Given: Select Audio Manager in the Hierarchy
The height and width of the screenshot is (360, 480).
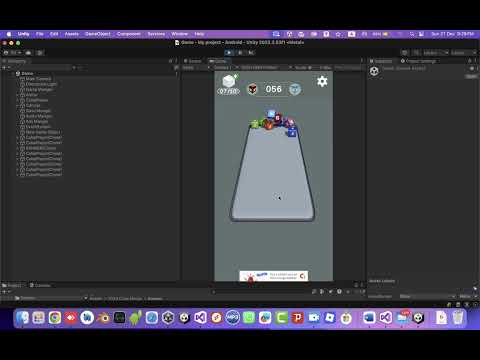Looking at the screenshot, I should point(39,116).
